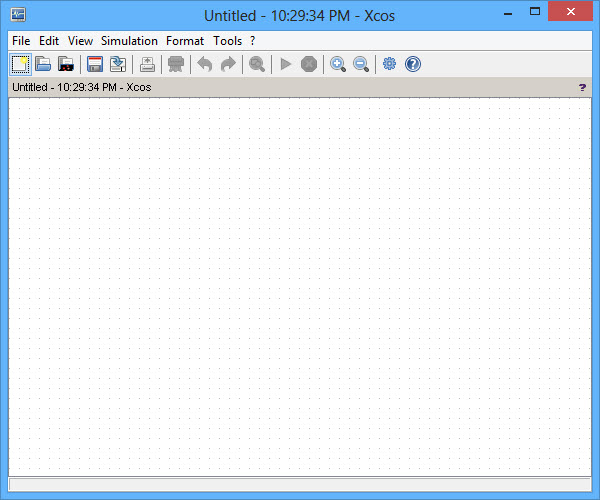This screenshot has height=500, width=600.
Task: Close the Xcos window
Action: point(571,11)
